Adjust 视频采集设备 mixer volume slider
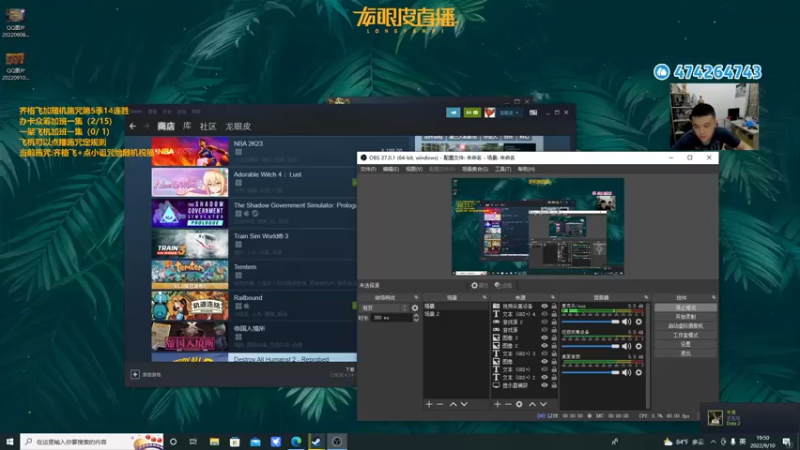800x450 pixels. tap(590, 346)
